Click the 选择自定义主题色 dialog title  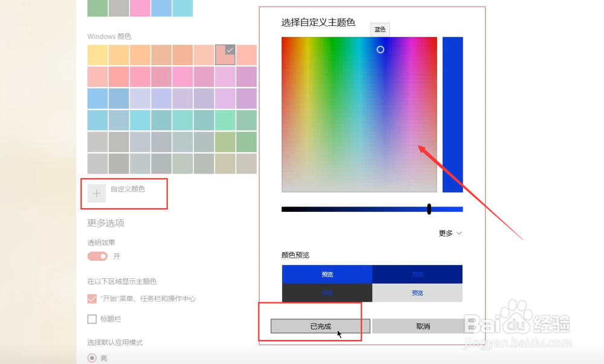318,22
